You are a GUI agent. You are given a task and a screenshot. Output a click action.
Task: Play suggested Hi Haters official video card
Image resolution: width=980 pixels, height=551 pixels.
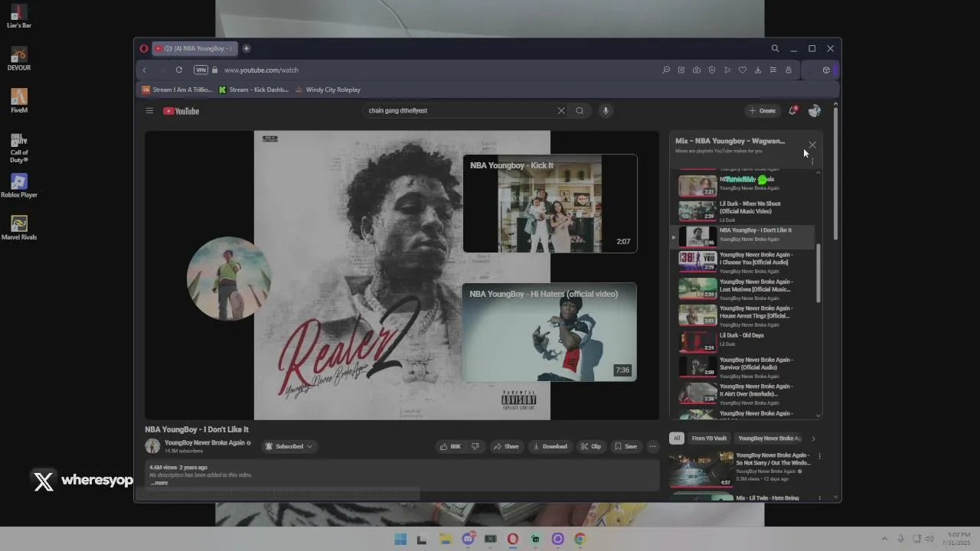point(549,332)
